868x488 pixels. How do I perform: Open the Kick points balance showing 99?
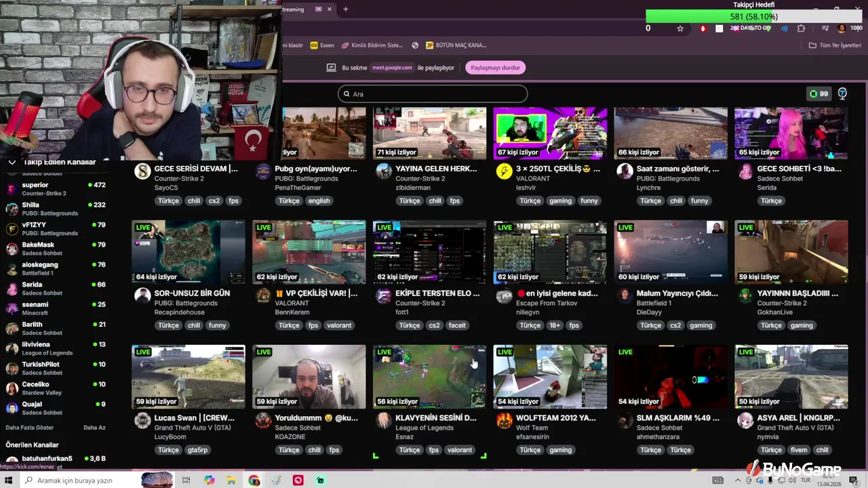click(818, 94)
